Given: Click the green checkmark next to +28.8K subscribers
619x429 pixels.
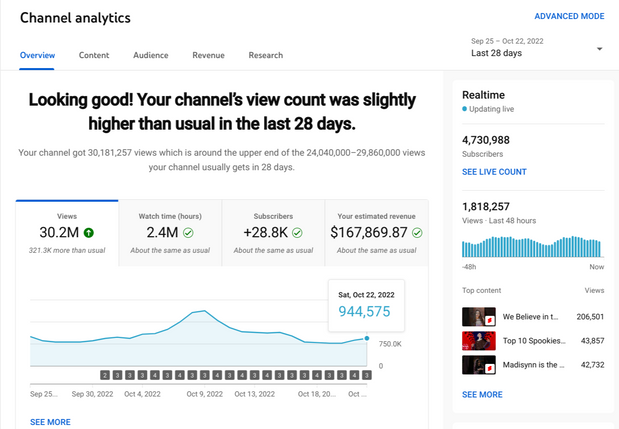Looking at the screenshot, I should pyautogui.click(x=297, y=233).
